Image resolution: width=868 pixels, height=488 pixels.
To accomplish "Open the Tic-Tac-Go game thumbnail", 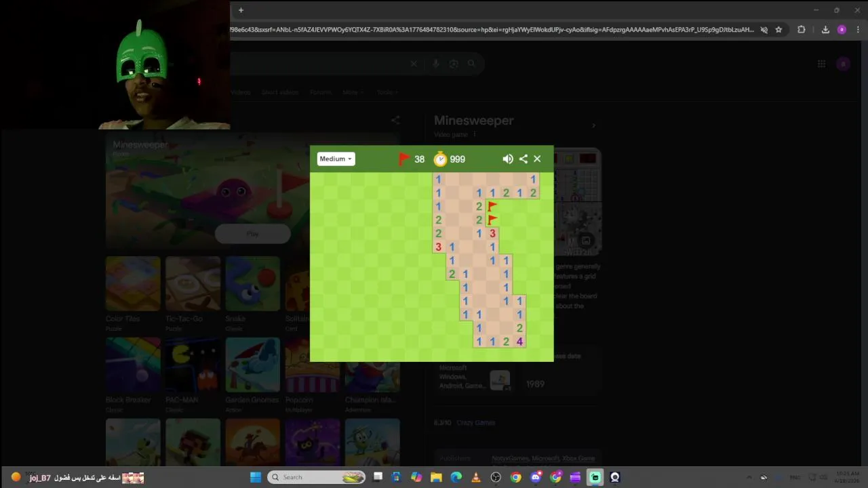I will point(193,283).
